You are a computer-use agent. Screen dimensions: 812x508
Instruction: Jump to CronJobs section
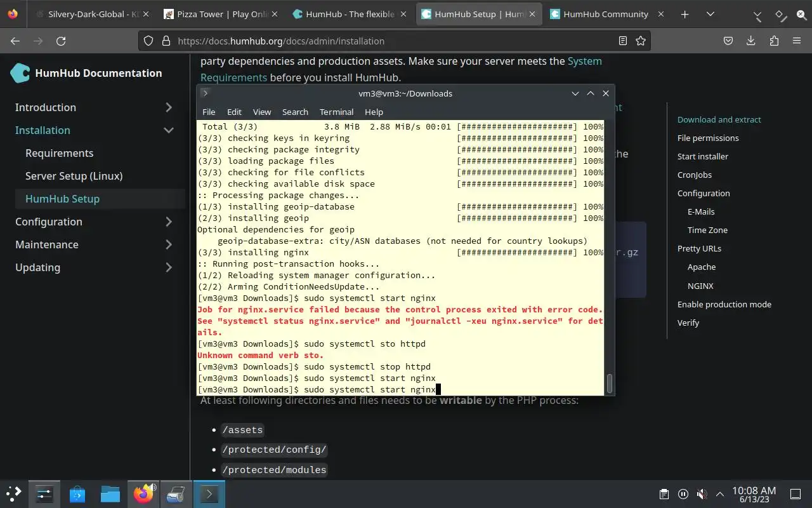[695, 175]
